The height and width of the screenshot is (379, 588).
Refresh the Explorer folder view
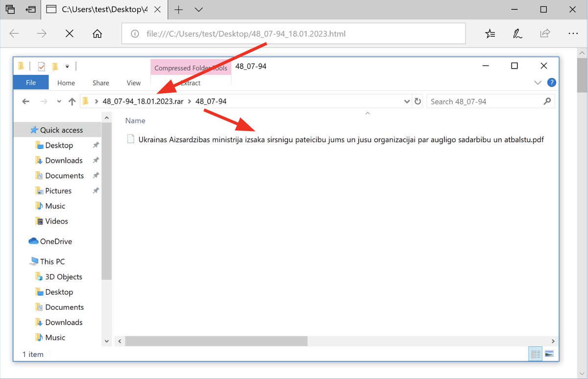pyautogui.click(x=417, y=101)
